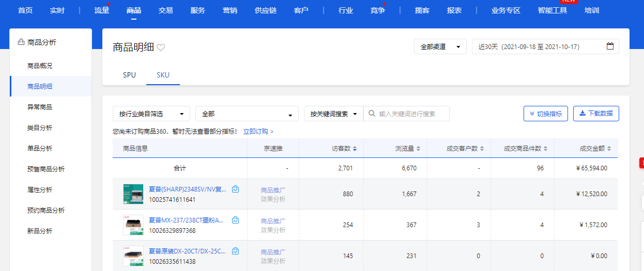Image resolution: width=644 pixels, height=271 pixels.
Task: Go to 单品分析 in sidebar
Action: tap(40, 149)
